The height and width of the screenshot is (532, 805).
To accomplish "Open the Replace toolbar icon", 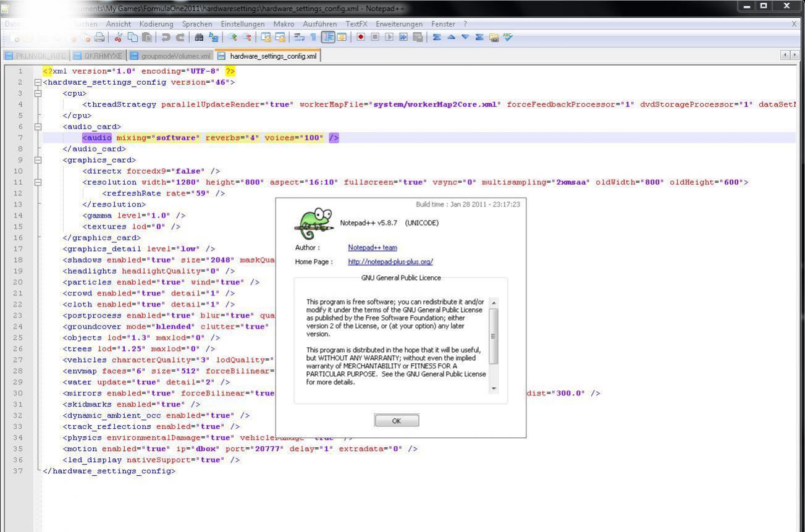I will click(x=214, y=37).
